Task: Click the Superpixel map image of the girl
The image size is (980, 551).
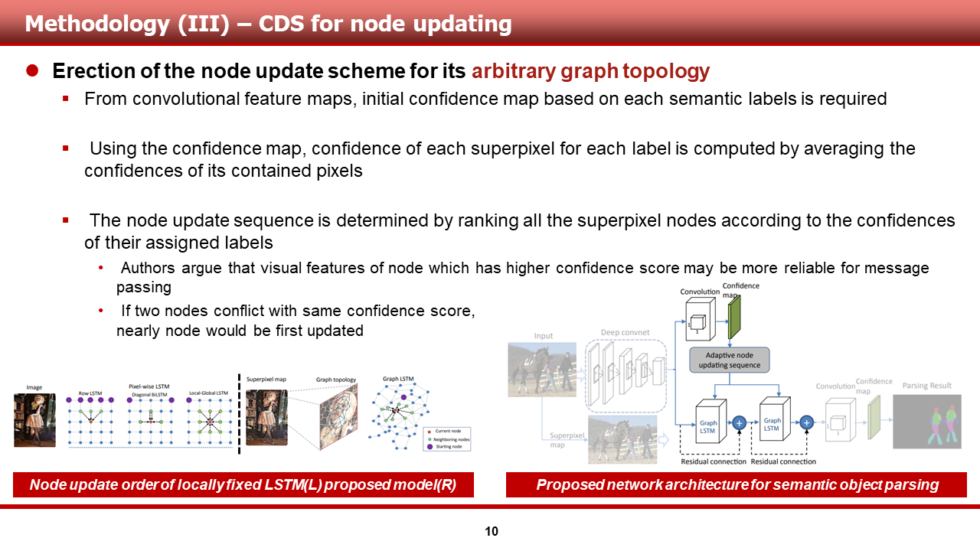Action: (266, 417)
